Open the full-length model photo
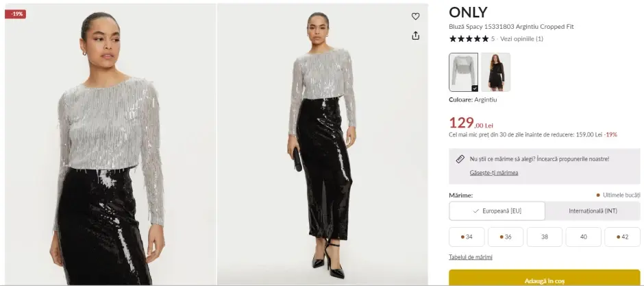 322,144
